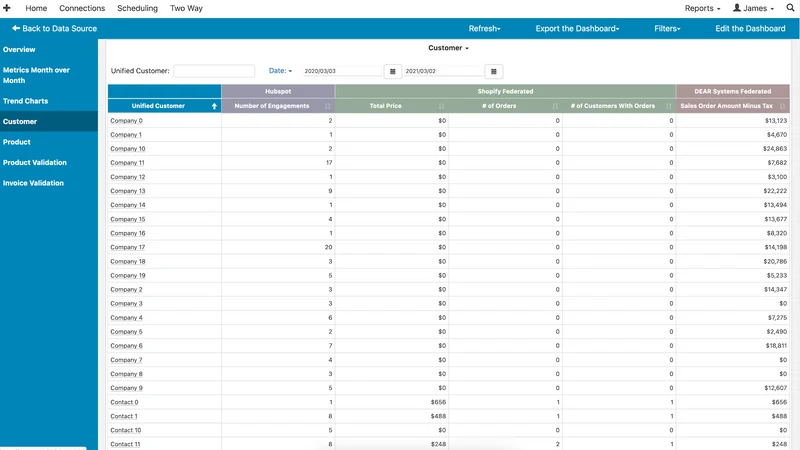Screen dimensions: 800x450
Task: Open Company 15 customer link
Action: [x=128, y=219]
